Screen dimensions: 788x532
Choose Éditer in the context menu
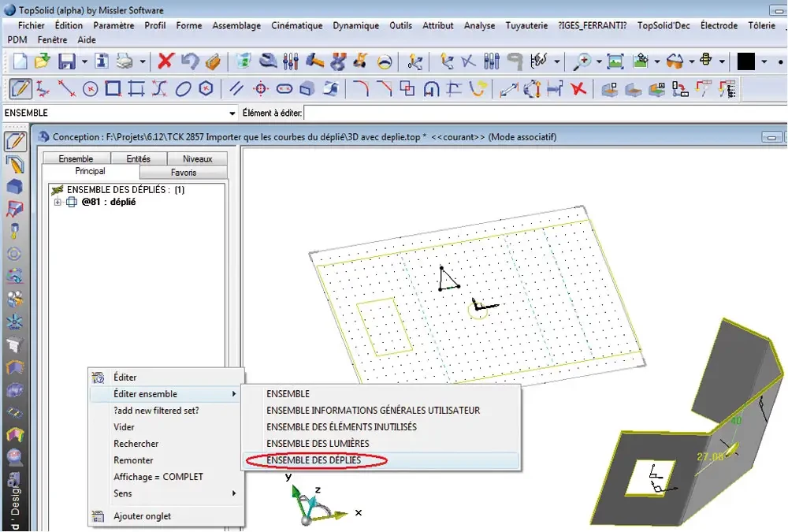166,377
